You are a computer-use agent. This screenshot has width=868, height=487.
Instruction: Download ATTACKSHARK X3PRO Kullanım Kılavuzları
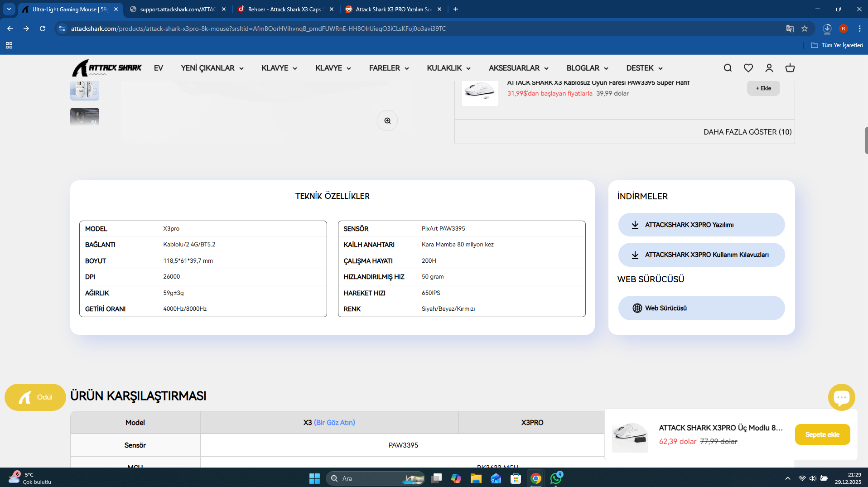pos(701,255)
